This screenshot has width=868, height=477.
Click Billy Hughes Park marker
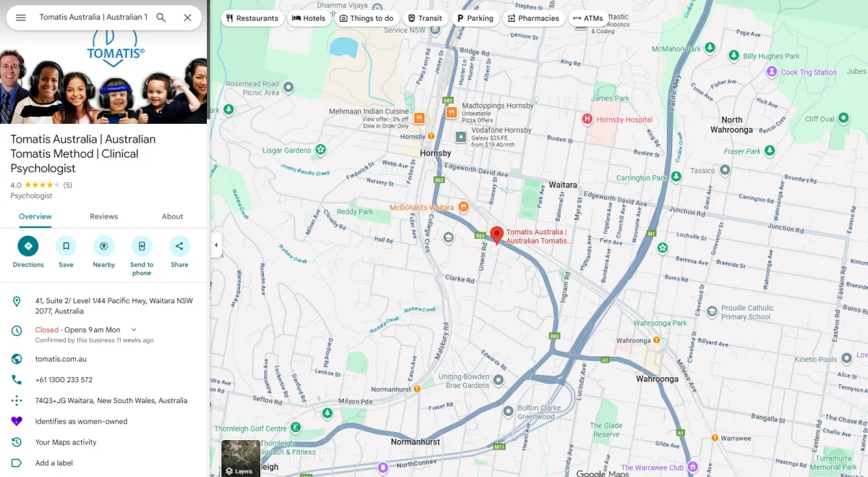(733, 56)
